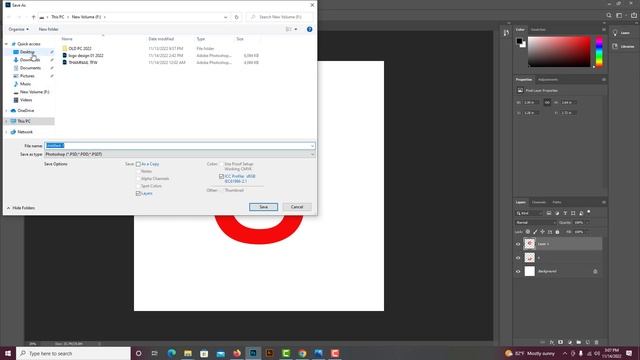Create new adjustment layer icon
Image resolution: width=640 pixels, height=360 pixels.
(570, 342)
